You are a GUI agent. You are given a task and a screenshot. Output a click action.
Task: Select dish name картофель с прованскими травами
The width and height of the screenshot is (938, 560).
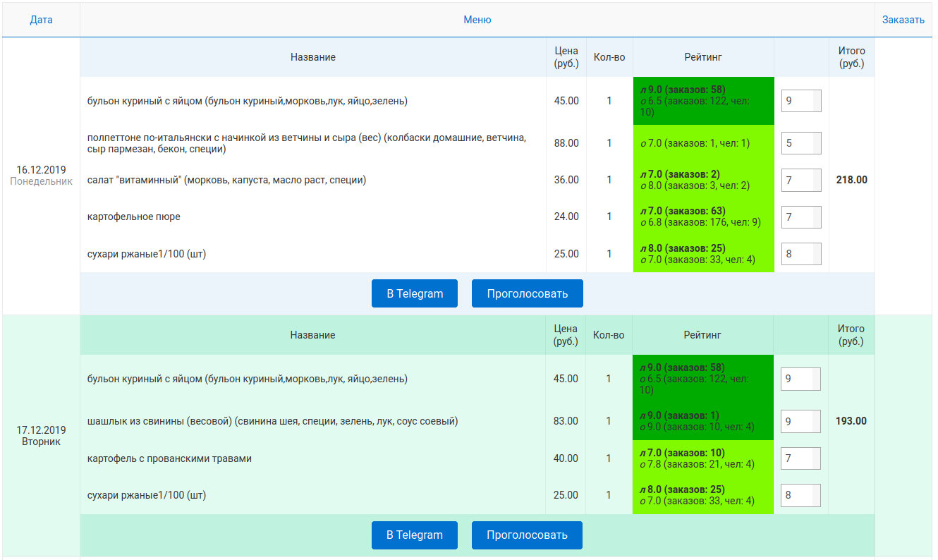coord(169,458)
